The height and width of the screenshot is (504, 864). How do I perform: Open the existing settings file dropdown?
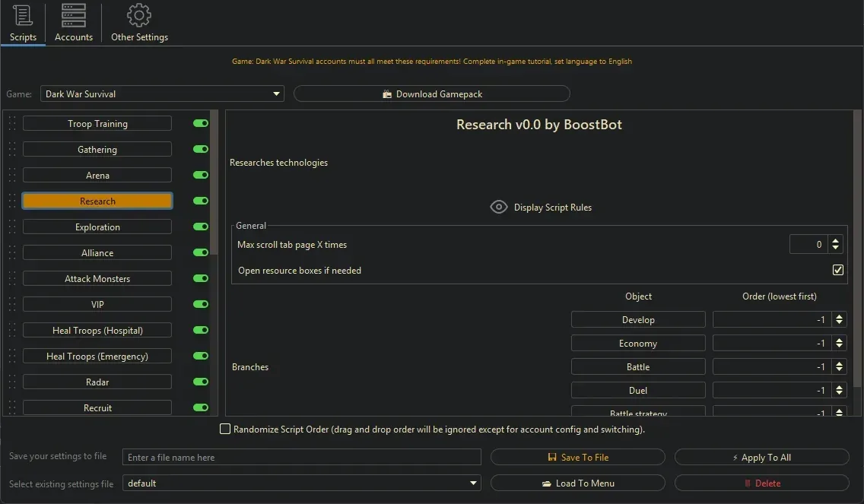pyautogui.click(x=301, y=483)
